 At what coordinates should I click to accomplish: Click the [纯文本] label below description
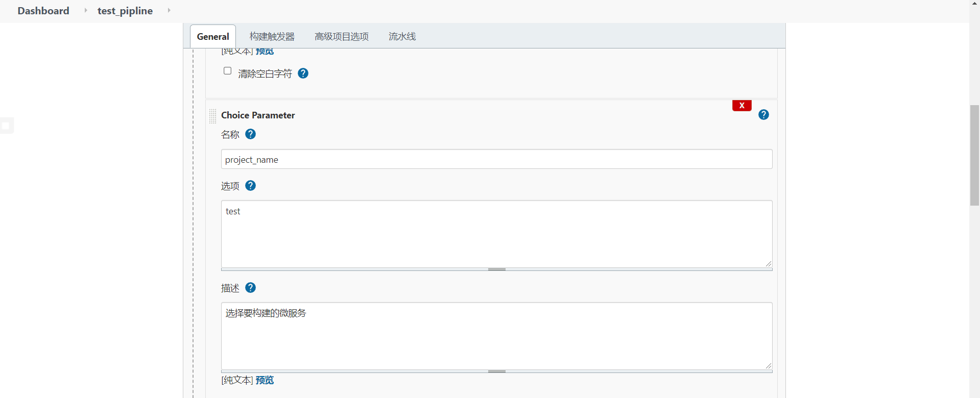coord(237,380)
